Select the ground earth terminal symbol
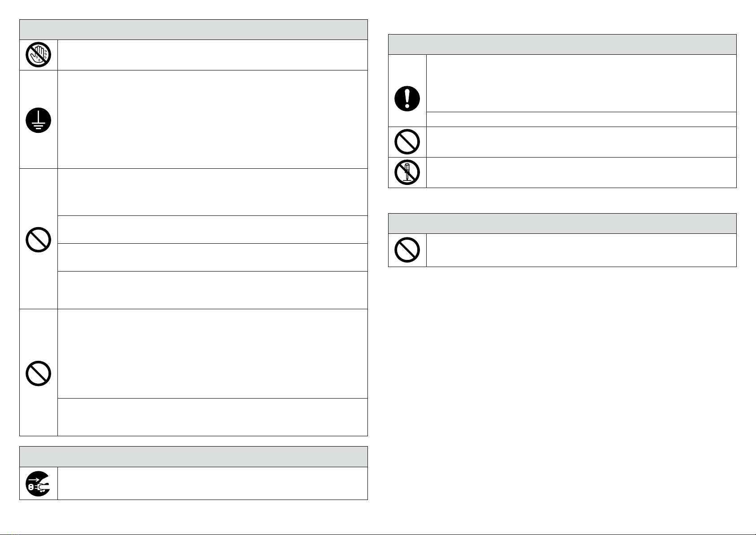 (38, 120)
